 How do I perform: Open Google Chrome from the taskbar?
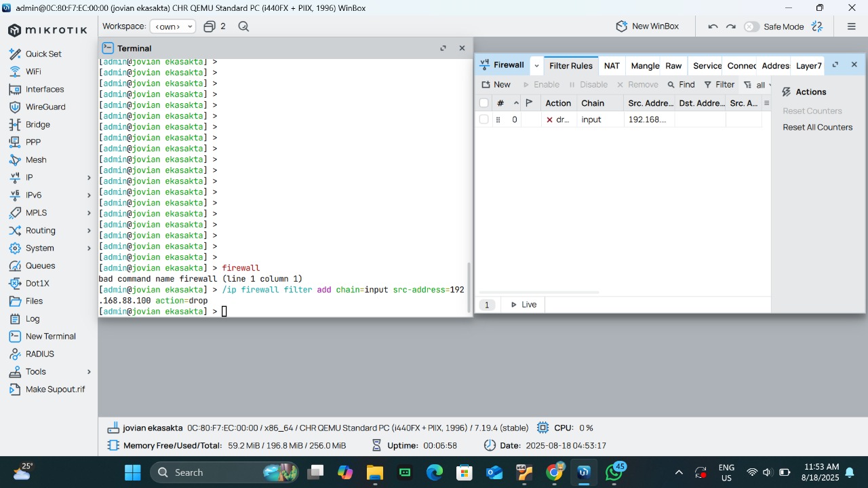coord(554,472)
